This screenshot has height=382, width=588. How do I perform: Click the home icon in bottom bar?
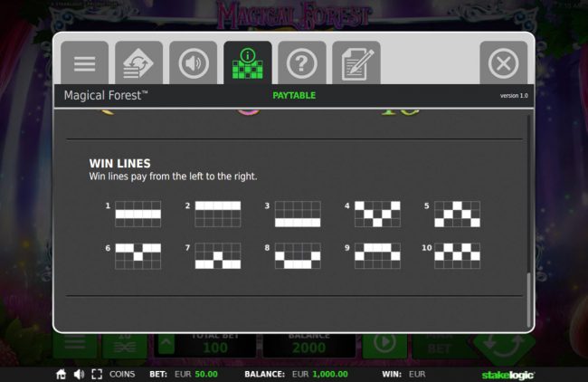[x=62, y=374]
